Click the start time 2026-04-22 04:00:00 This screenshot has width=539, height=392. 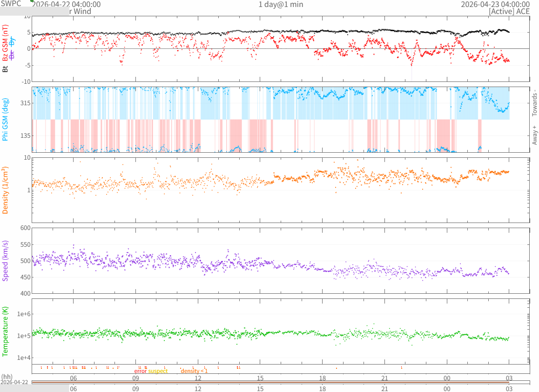67,4
